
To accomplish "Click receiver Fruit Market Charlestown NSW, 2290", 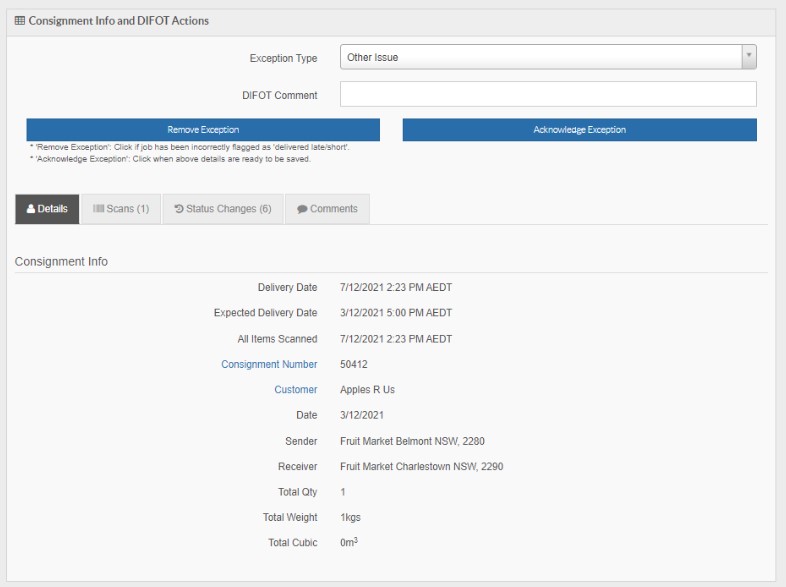I will 422,467.
